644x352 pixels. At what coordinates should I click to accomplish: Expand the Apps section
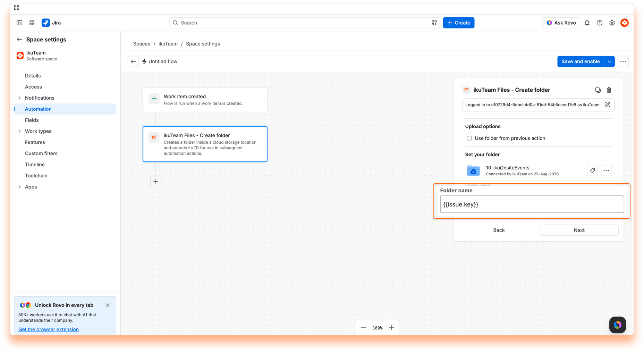tap(19, 187)
